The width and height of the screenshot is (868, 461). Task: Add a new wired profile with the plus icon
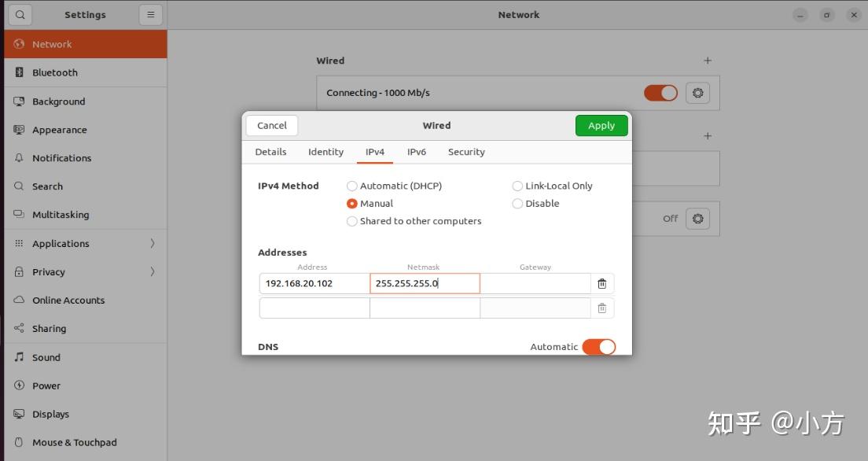[x=707, y=61]
